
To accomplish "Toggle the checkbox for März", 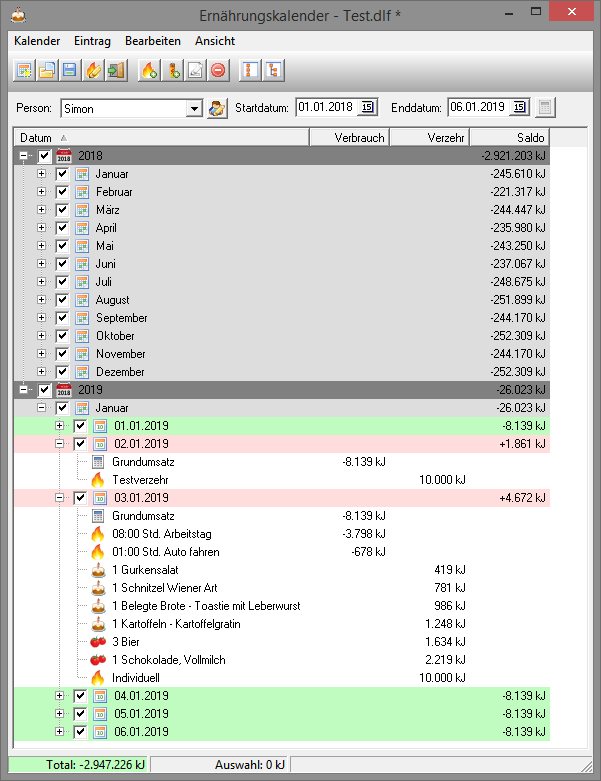I will pos(63,210).
